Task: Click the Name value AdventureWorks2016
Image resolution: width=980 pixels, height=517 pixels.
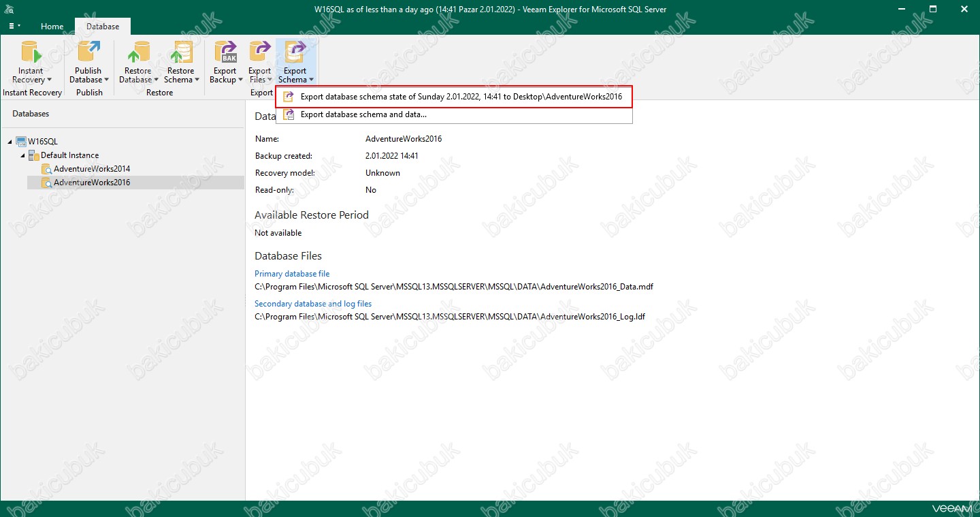Action: pyautogui.click(x=404, y=139)
